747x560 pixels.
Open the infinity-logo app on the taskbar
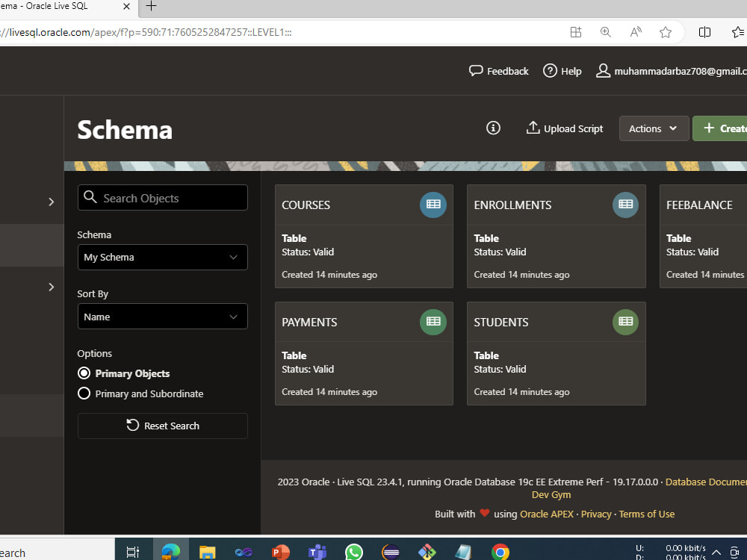tap(244, 553)
